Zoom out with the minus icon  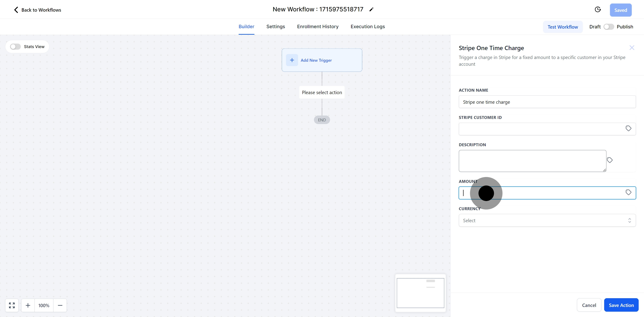coord(60,305)
